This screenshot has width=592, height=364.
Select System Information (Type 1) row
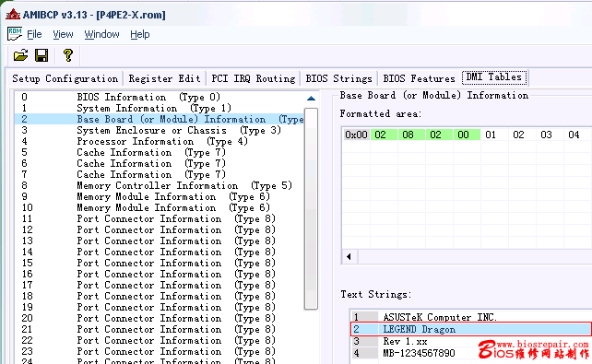coord(159,108)
